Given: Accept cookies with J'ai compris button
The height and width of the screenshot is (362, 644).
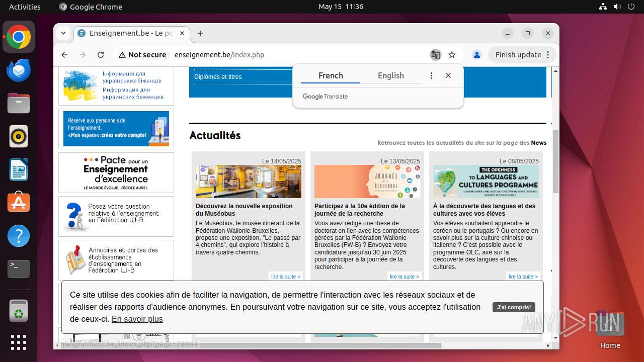Looking at the screenshot, I should tap(514, 307).
